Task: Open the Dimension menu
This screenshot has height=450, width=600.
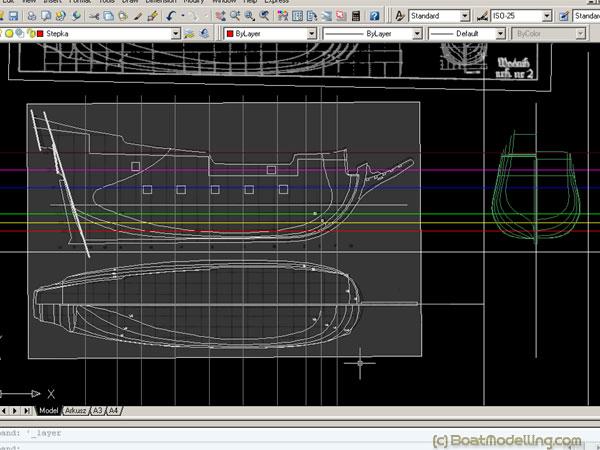Action: coord(161,2)
